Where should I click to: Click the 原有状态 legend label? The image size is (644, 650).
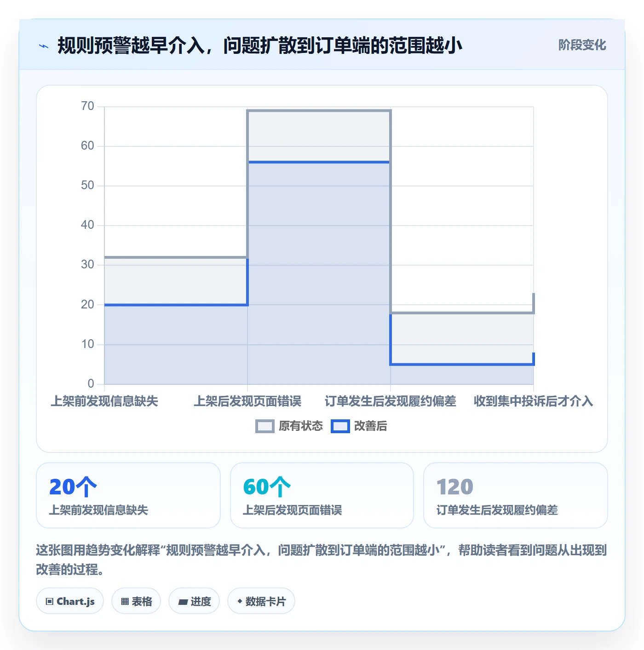pos(301,426)
